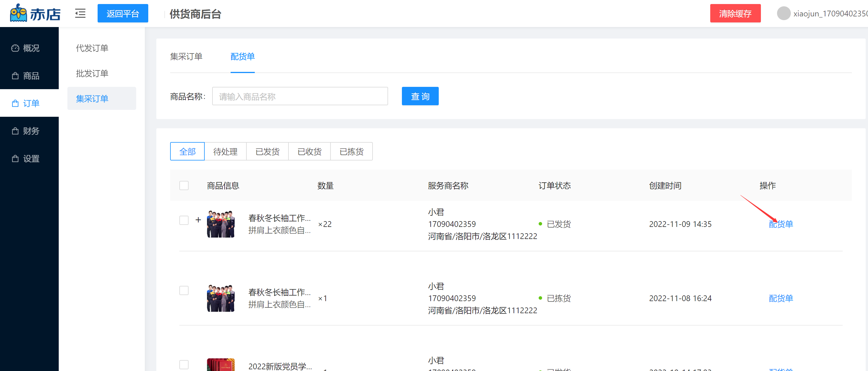This screenshot has width=868, height=371.
Task: Click the 商品信息 column header
Action: 223,185
